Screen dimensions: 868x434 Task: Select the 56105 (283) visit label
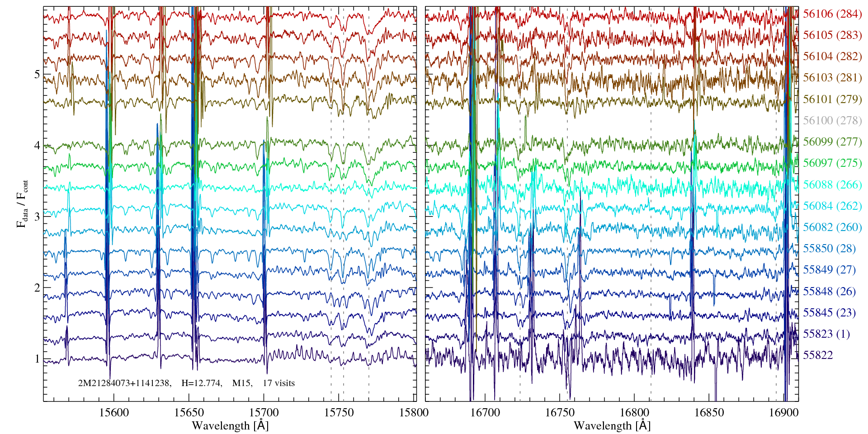[x=832, y=35]
